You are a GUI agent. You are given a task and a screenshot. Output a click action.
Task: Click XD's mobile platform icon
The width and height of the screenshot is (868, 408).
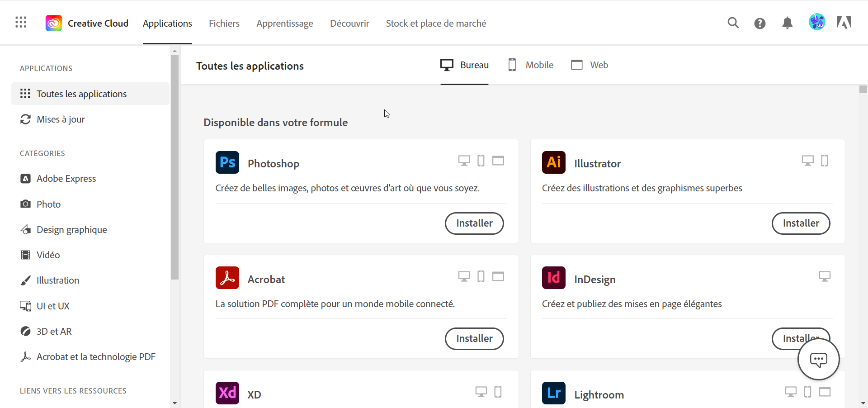[x=498, y=392]
